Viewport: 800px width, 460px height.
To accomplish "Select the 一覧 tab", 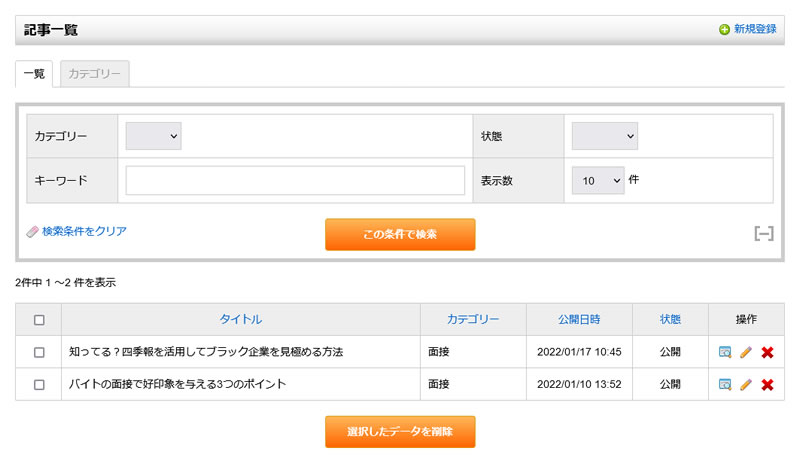I will (x=34, y=74).
